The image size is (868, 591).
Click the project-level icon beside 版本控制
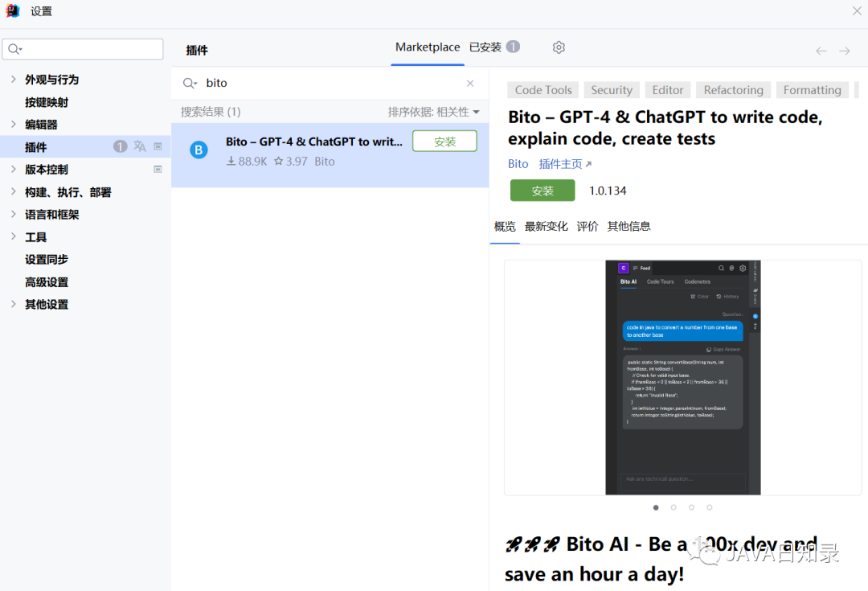(x=158, y=169)
